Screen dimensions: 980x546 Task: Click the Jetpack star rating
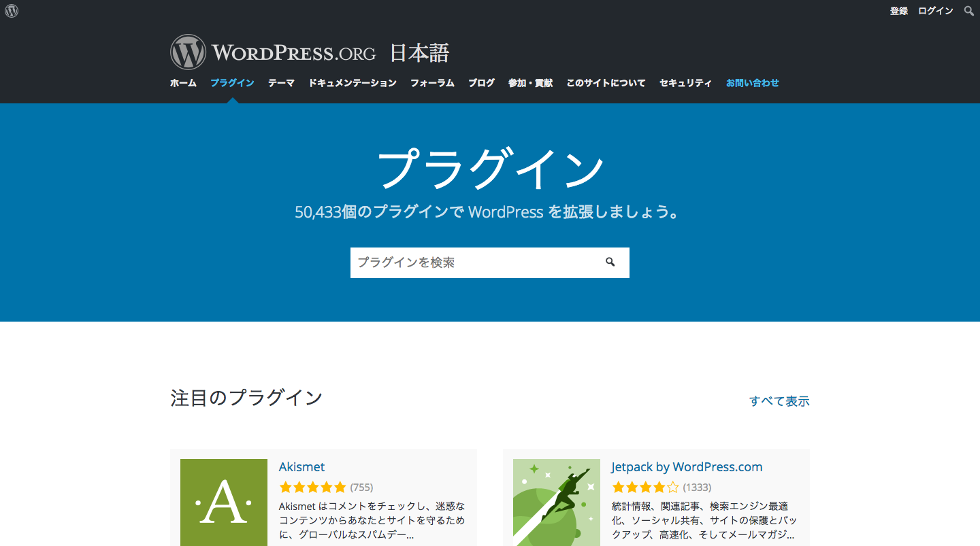click(645, 487)
